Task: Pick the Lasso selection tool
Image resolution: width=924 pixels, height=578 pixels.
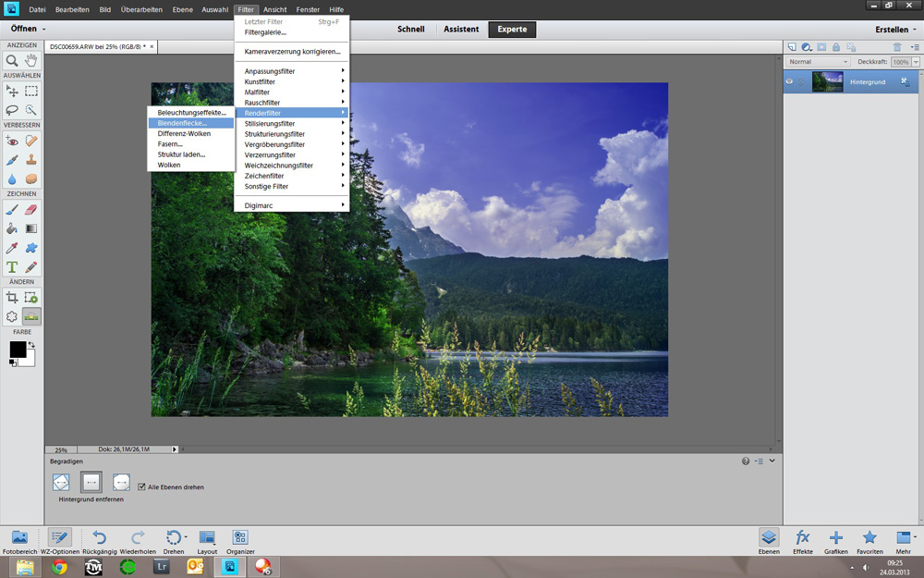Action: 12,110
